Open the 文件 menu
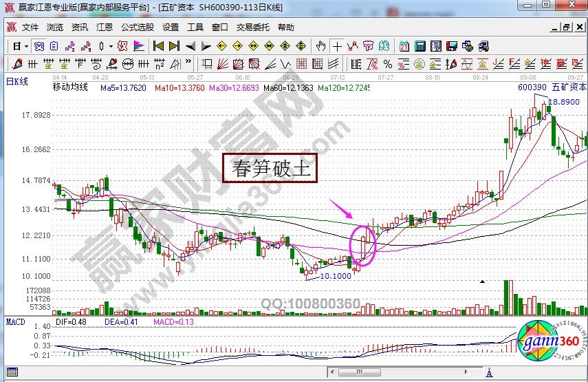This screenshot has width=588, height=382. coord(30,28)
